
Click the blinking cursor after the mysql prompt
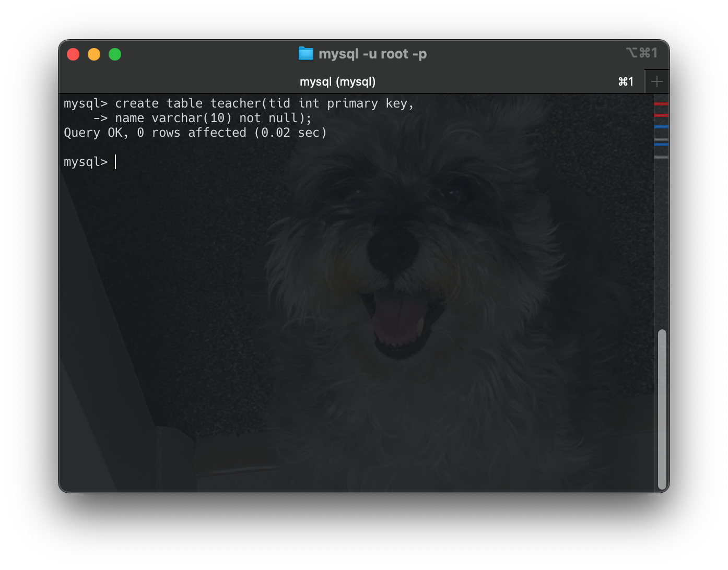114,162
